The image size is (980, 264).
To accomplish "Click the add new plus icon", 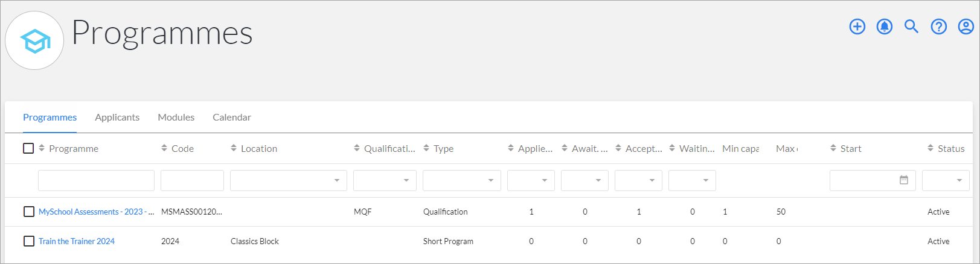I will [857, 27].
